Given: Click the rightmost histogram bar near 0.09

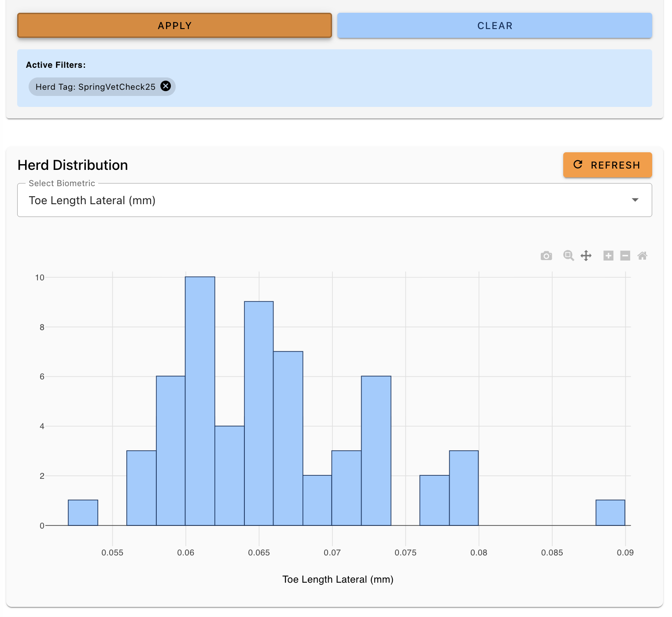Looking at the screenshot, I should click(x=610, y=513).
